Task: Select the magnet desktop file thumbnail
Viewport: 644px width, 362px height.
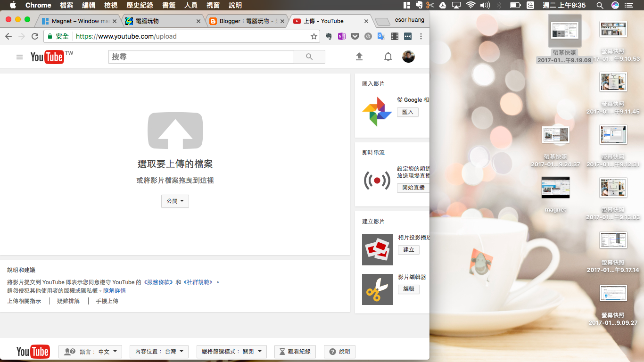Action: pyautogui.click(x=555, y=187)
